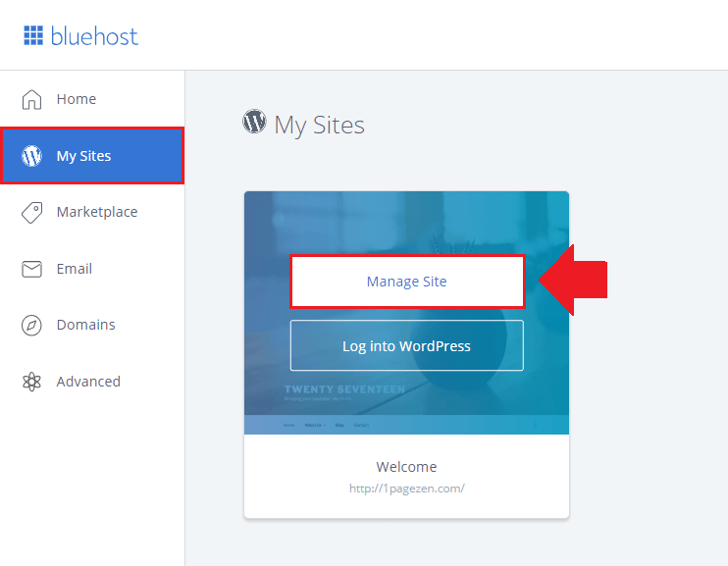The image size is (728, 566).
Task: Click the Email envelope icon
Action: click(31, 269)
